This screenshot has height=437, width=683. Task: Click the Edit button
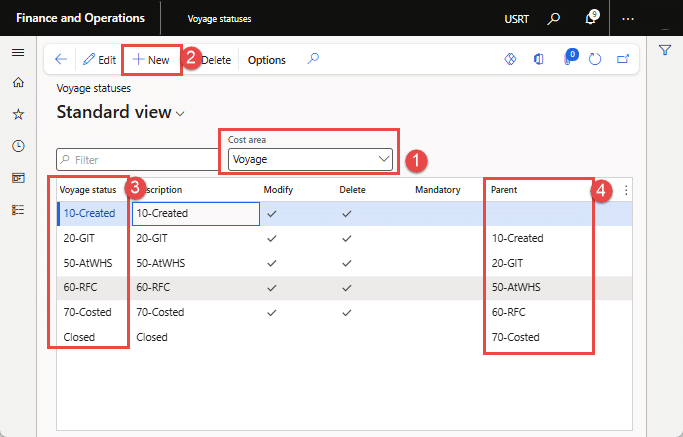click(99, 60)
